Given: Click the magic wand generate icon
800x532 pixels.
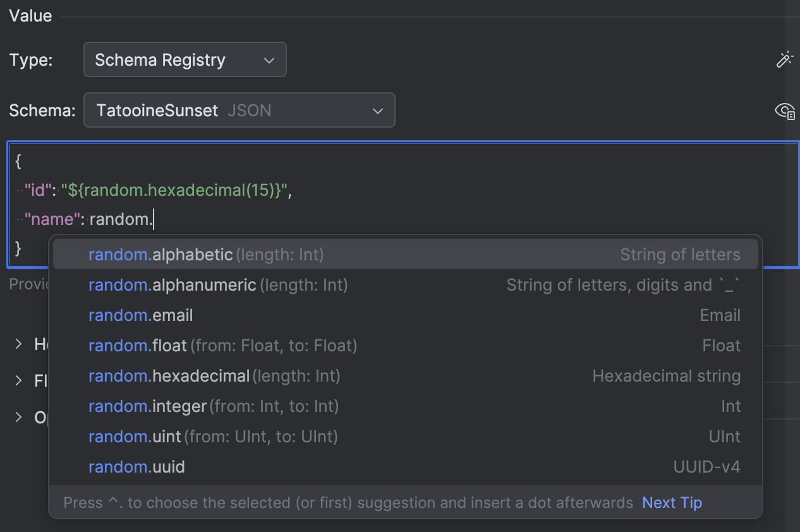Looking at the screenshot, I should (784, 59).
